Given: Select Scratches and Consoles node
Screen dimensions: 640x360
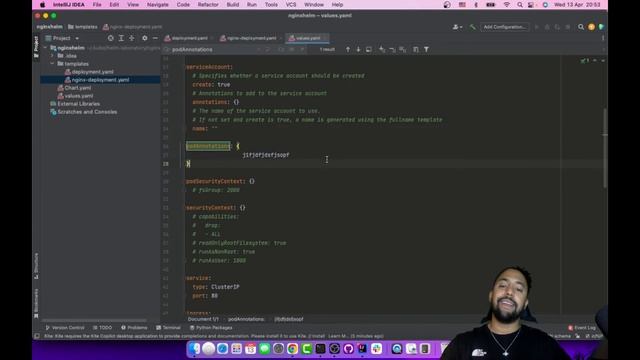Looking at the screenshot, I should pyautogui.click(x=84, y=112).
